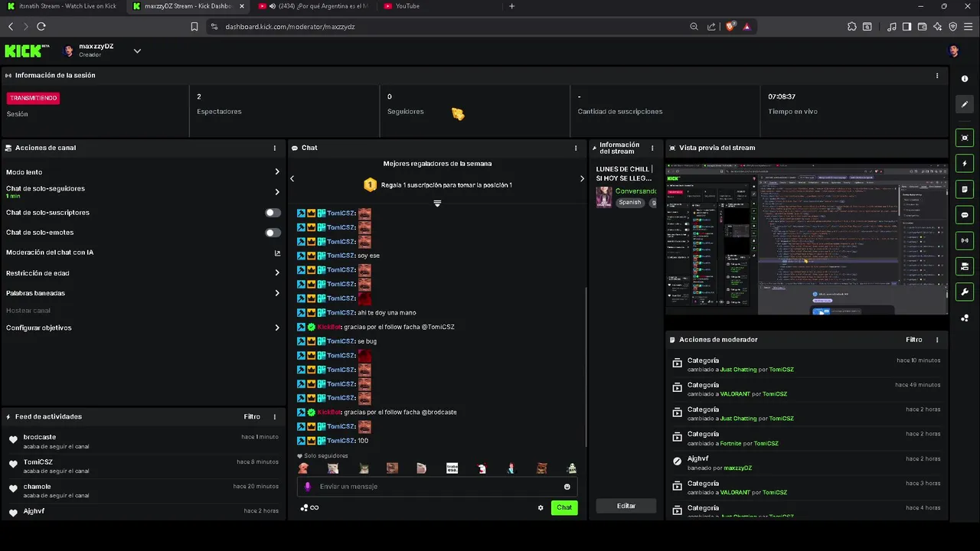Click the three-dots cluster icon at sidebar bottom
This screenshot has width=980, height=551.
(x=965, y=318)
